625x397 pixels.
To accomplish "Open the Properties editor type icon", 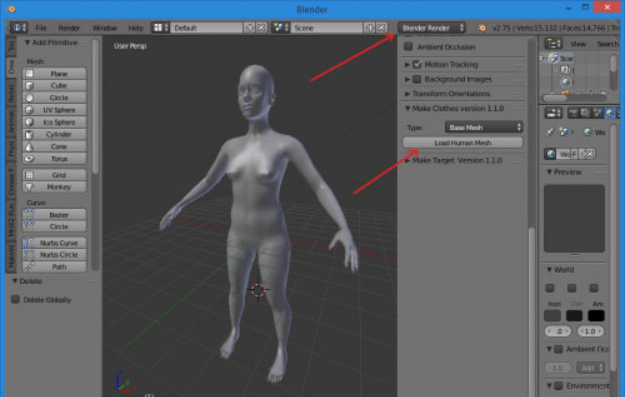I will (553, 113).
